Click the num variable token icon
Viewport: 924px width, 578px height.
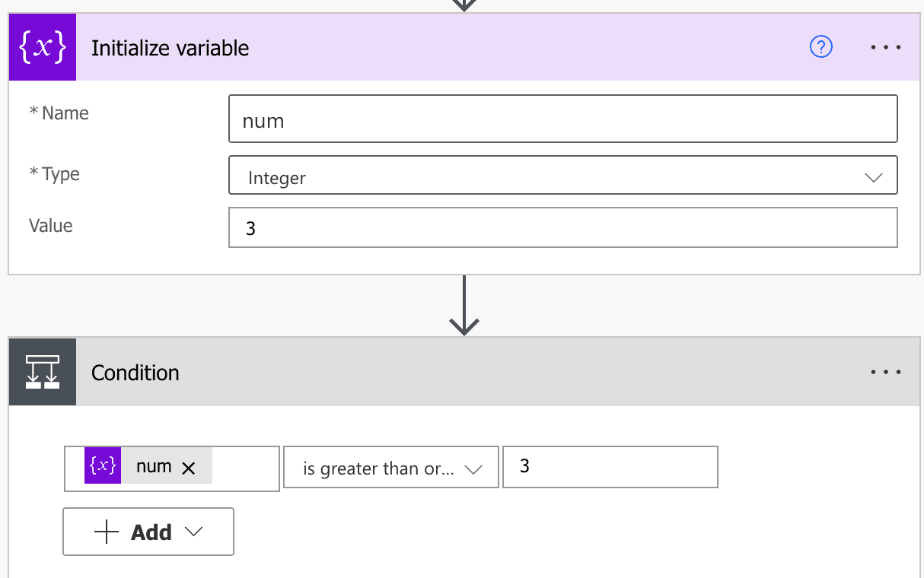point(102,465)
